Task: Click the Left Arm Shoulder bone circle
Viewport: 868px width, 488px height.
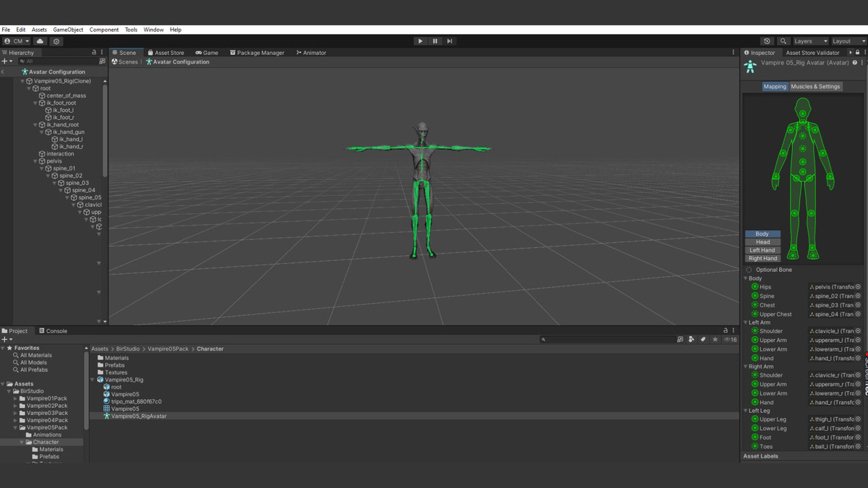Action: [x=754, y=331]
